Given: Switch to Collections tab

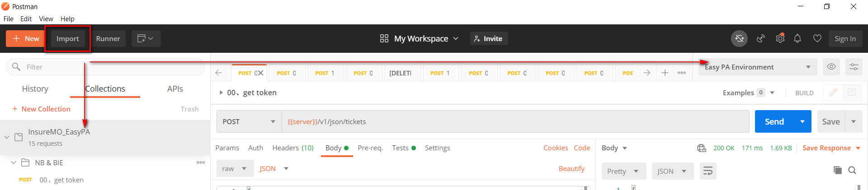Looking at the screenshot, I should pyautogui.click(x=105, y=89).
